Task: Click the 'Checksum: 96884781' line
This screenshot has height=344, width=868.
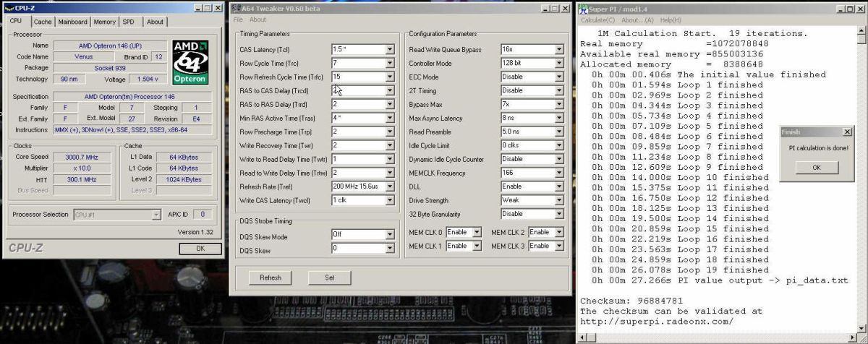Action: point(631,301)
